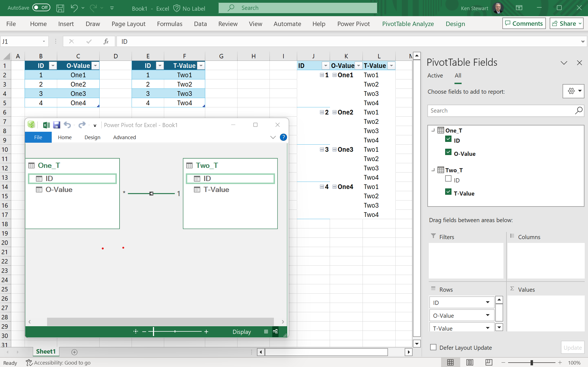Open the PivotTable Analyze ribbon tab
The height and width of the screenshot is (367, 588).
pyautogui.click(x=408, y=24)
